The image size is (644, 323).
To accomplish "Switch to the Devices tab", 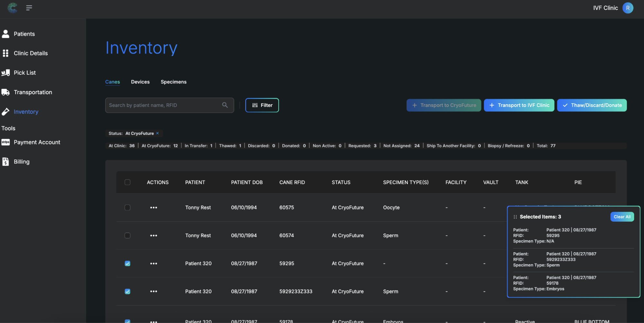I will click(140, 82).
